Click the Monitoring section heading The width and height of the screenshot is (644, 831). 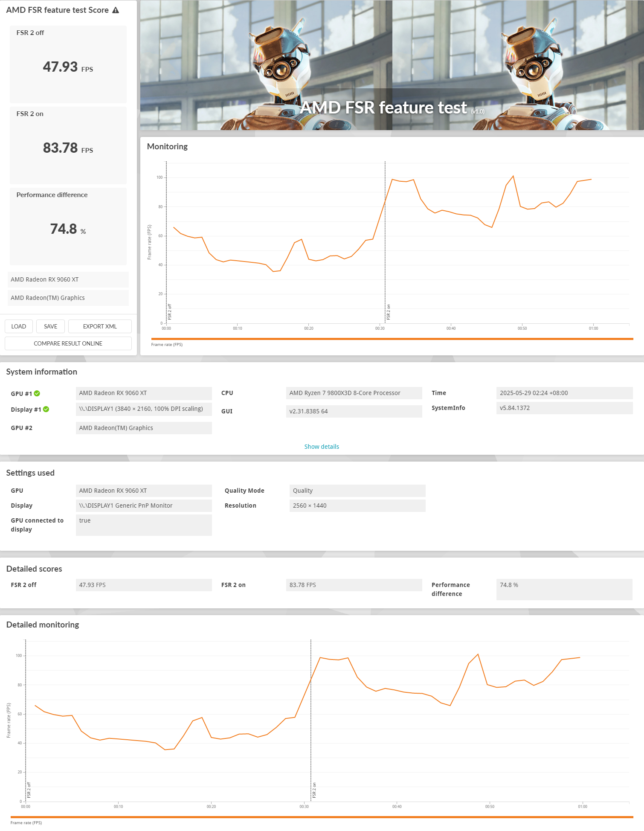tap(167, 146)
